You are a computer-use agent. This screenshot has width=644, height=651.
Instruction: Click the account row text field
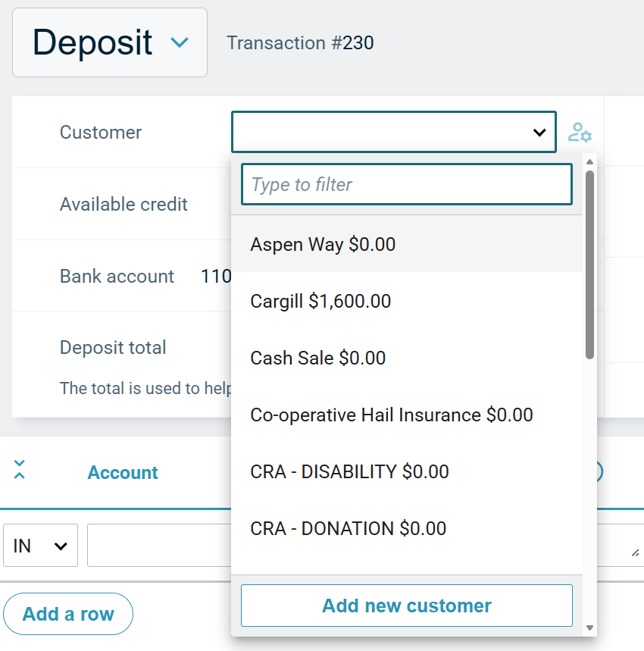159,546
